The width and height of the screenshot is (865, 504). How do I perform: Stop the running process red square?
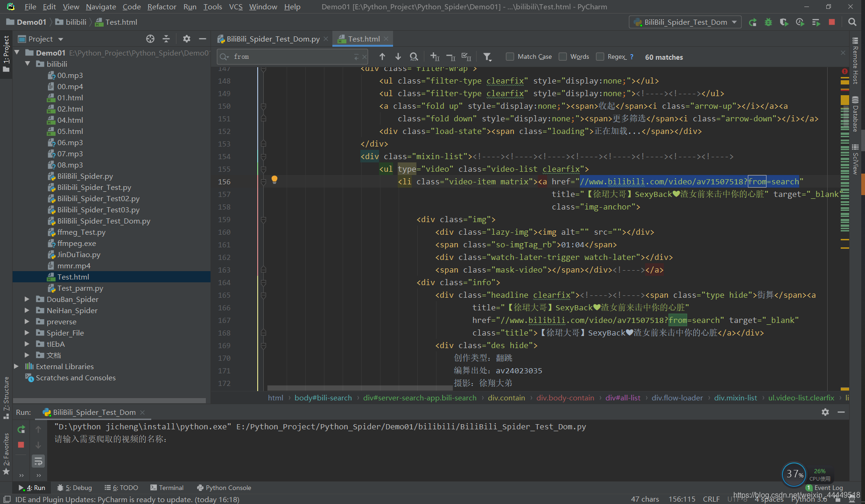832,22
